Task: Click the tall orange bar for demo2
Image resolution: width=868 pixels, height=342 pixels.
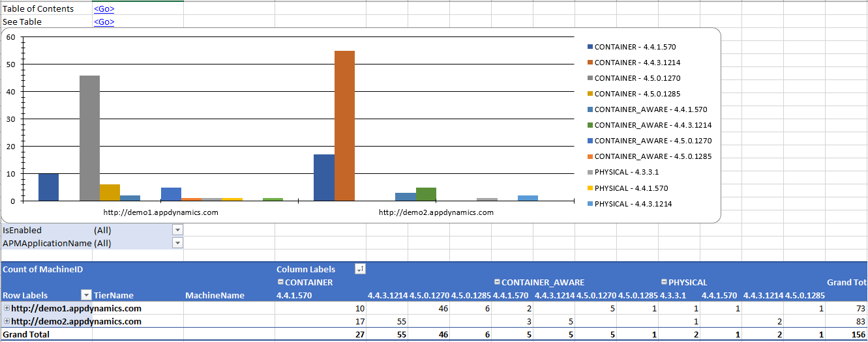Action: tap(344, 124)
